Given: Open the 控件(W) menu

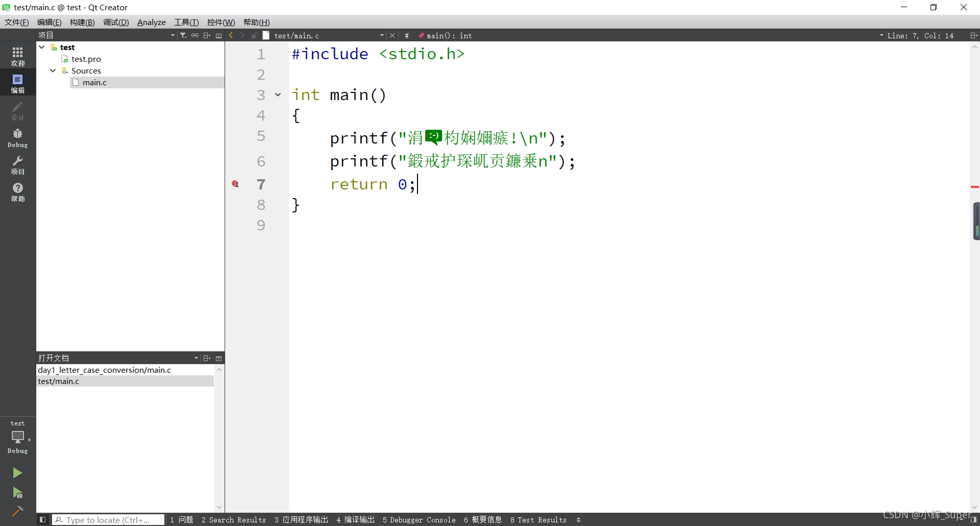Looking at the screenshot, I should click(x=221, y=22).
